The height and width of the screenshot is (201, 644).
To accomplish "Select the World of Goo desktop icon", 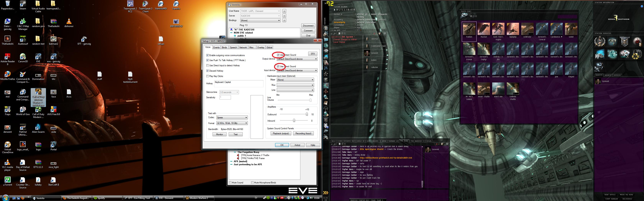I will (x=23, y=111).
